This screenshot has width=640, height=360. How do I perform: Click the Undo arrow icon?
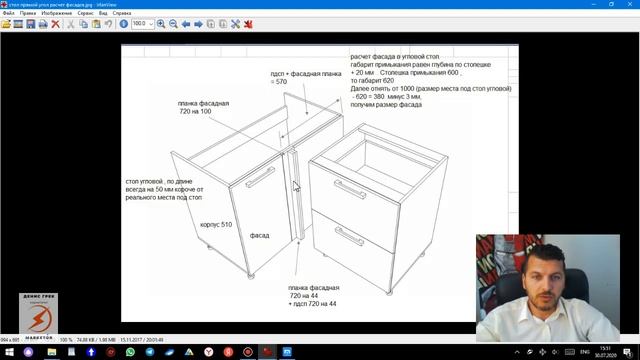coord(109,24)
